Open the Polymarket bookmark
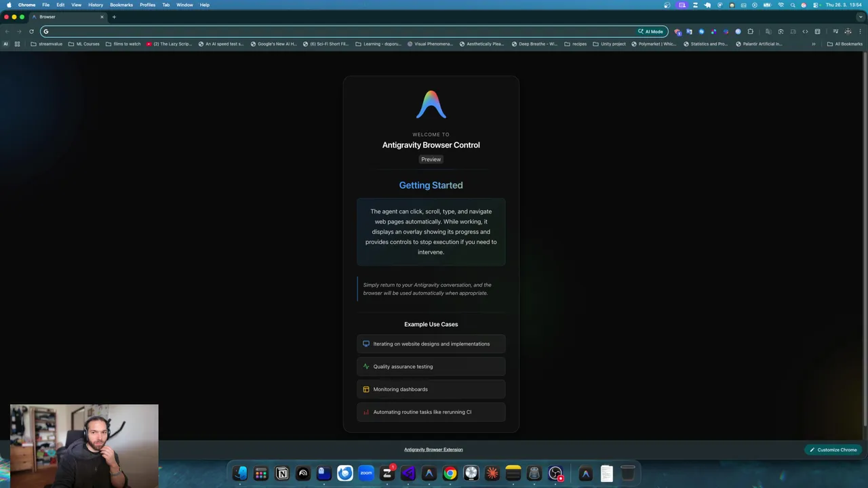Screen dimensions: 868x488 point(654,44)
